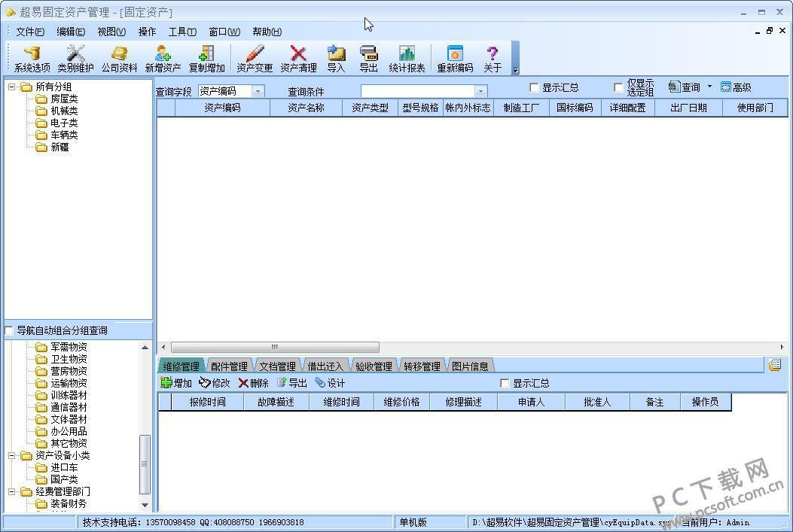
Task: Open the 查询字段 dropdown showing 资产编码
Action: (257, 91)
